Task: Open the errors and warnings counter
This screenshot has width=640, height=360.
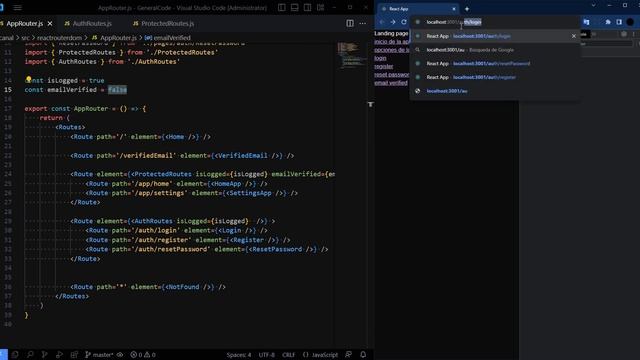Action: [143, 355]
